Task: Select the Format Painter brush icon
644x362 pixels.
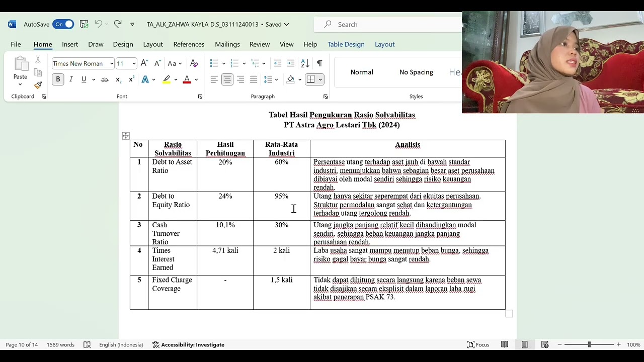Action: 38,85
